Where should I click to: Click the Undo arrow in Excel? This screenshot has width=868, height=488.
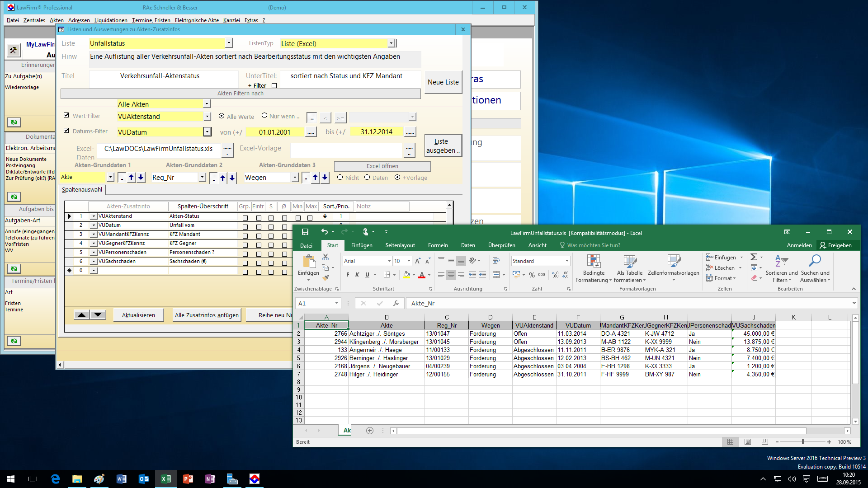click(x=324, y=232)
